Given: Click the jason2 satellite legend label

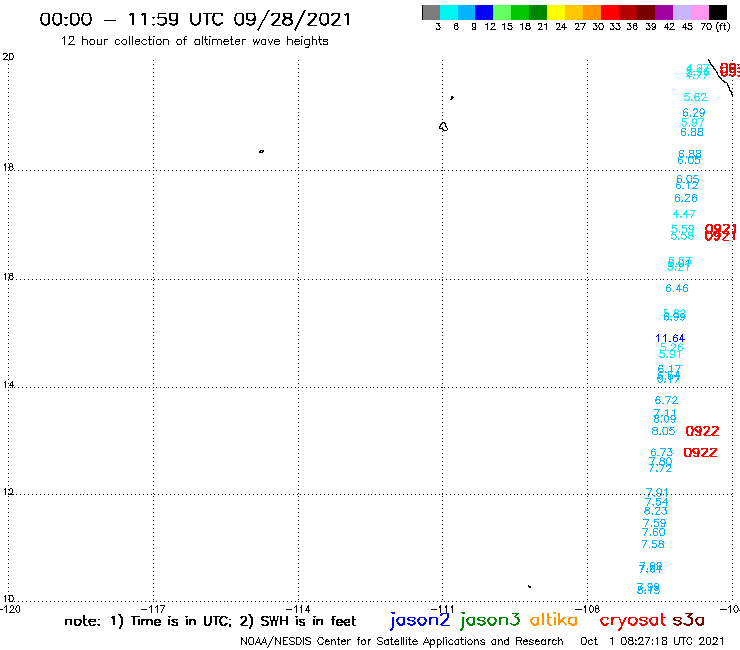Looking at the screenshot, I should 420,620.
